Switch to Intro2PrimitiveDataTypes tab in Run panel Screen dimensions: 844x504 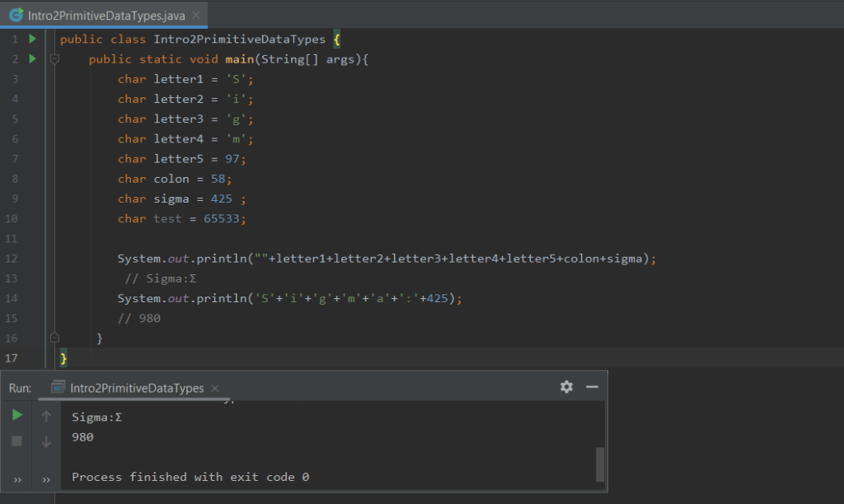(x=136, y=388)
